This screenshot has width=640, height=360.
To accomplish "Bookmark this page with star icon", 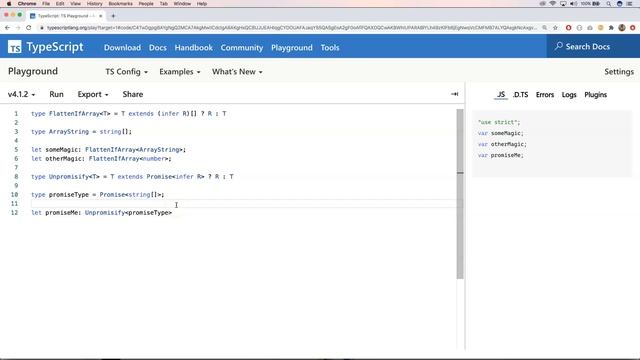I will (x=555, y=28).
